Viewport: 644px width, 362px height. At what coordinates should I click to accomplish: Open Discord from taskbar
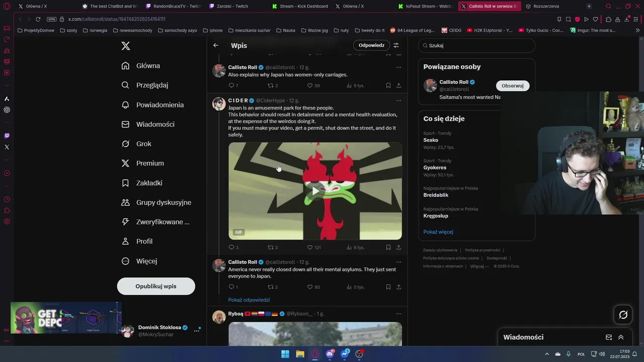point(330,354)
